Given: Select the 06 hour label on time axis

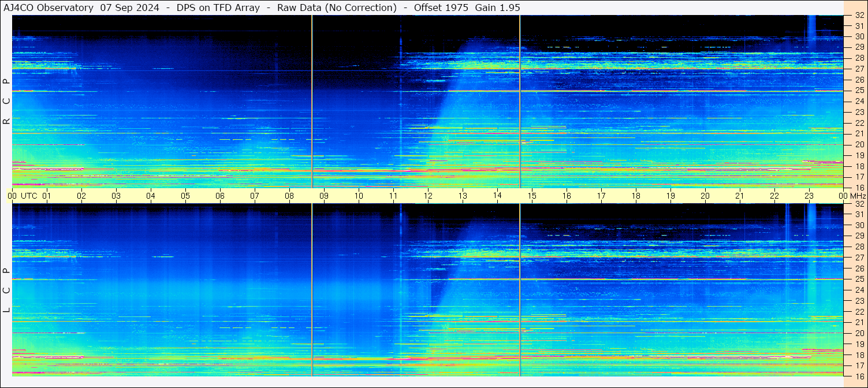Looking at the screenshot, I should point(220,196).
